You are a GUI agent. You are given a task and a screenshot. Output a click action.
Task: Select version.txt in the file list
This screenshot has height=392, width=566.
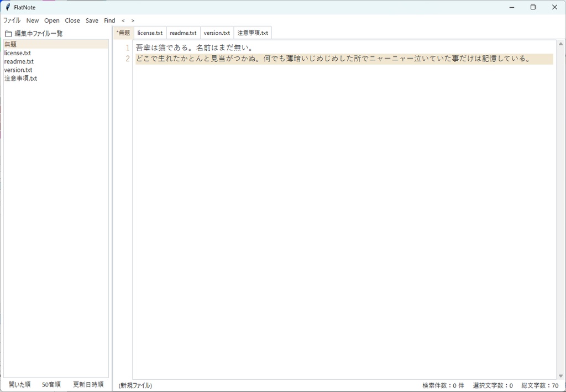(56, 70)
